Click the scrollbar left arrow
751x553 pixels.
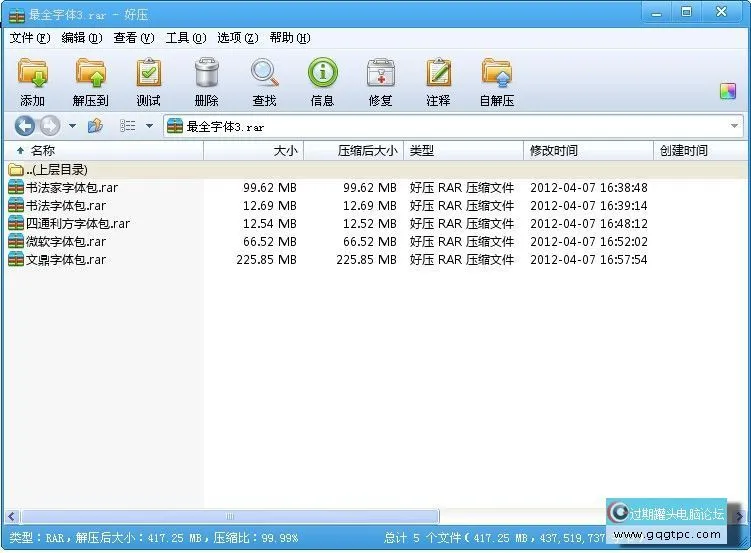(11, 516)
